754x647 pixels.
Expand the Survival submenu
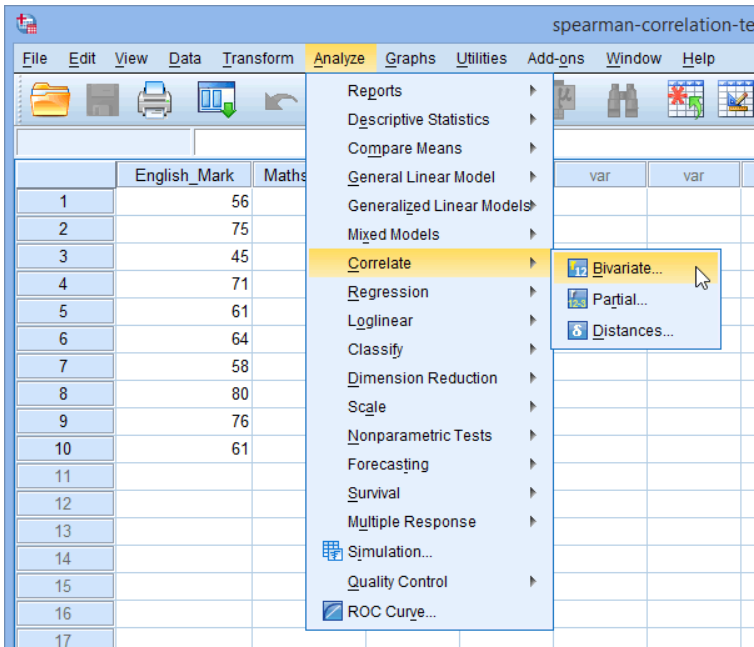[429, 493]
